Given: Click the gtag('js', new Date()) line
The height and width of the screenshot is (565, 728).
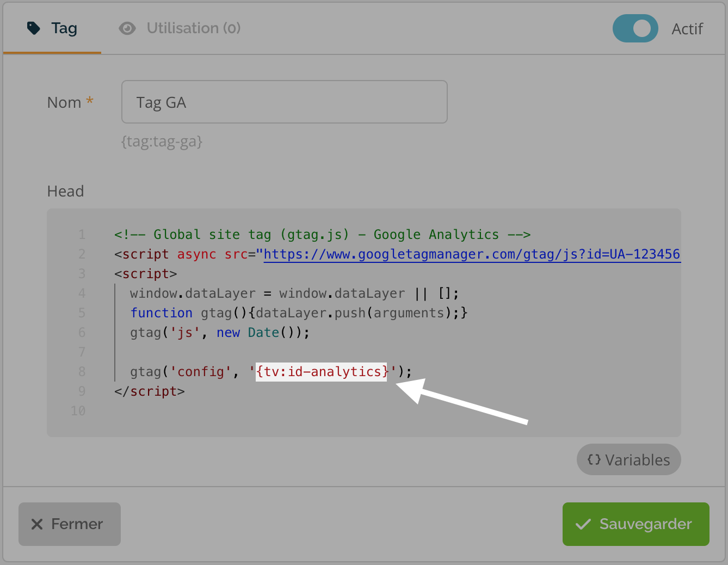Looking at the screenshot, I should coord(220,333).
